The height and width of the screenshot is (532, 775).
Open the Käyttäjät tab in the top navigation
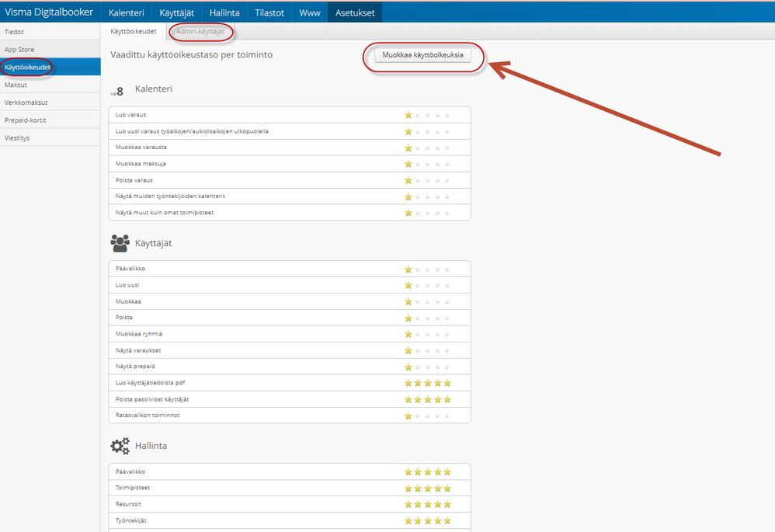click(x=177, y=13)
